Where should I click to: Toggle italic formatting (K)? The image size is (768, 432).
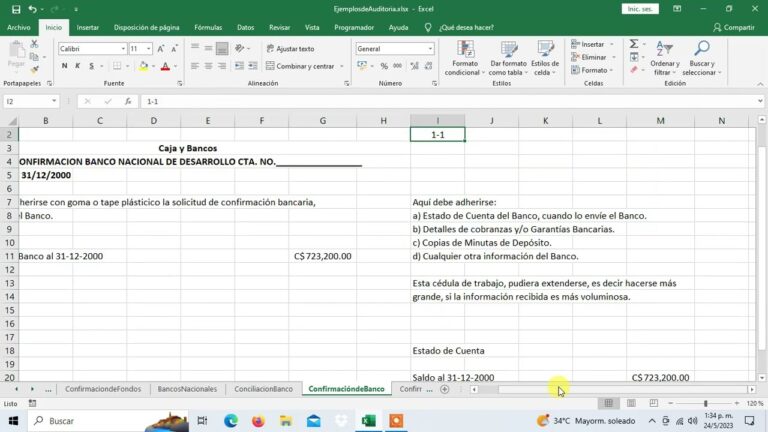pyautogui.click(x=77, y=66)
